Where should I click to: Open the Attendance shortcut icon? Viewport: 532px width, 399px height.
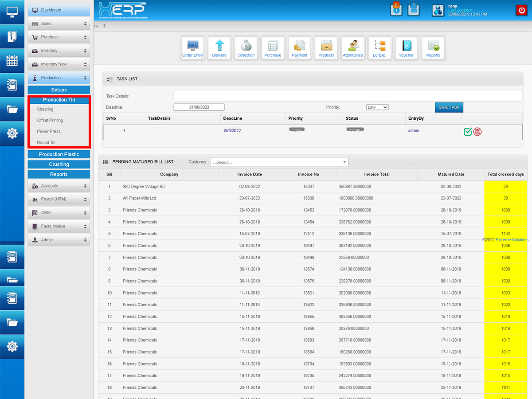[353, 48]
